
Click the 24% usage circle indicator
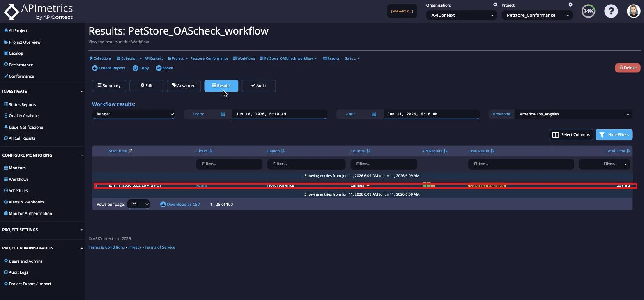click(588, 11)
